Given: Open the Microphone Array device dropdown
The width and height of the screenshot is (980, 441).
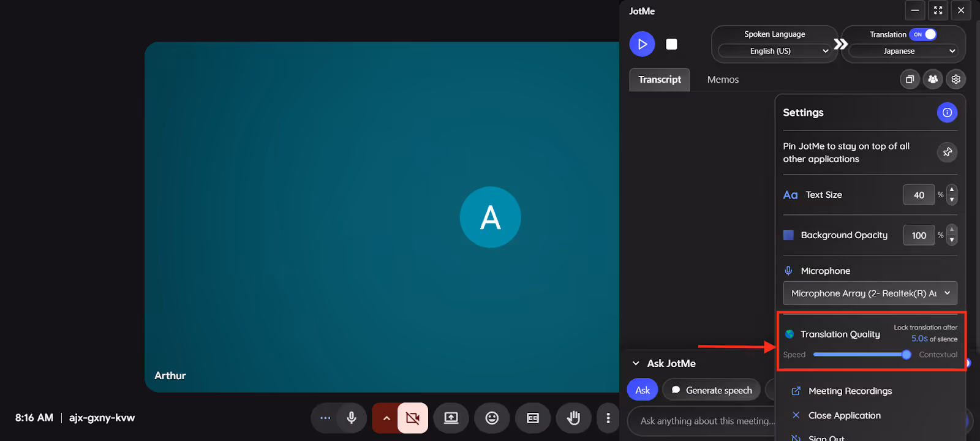Looking at the screenshot, I should (870, 293).
